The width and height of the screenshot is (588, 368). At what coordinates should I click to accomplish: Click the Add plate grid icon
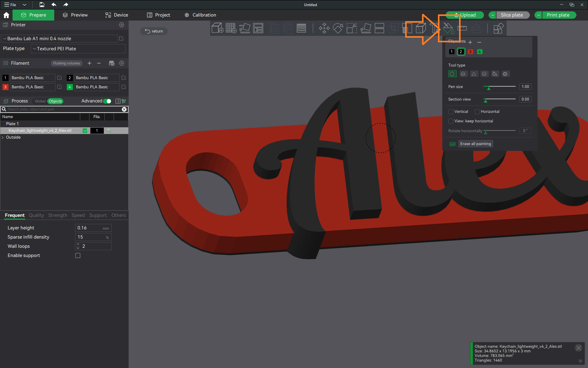click(231, 28)
